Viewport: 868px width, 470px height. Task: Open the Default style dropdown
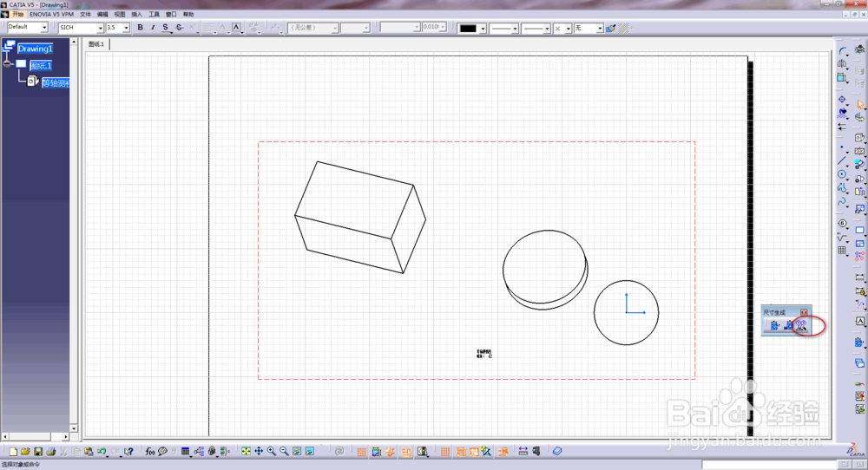click(44, 28)
